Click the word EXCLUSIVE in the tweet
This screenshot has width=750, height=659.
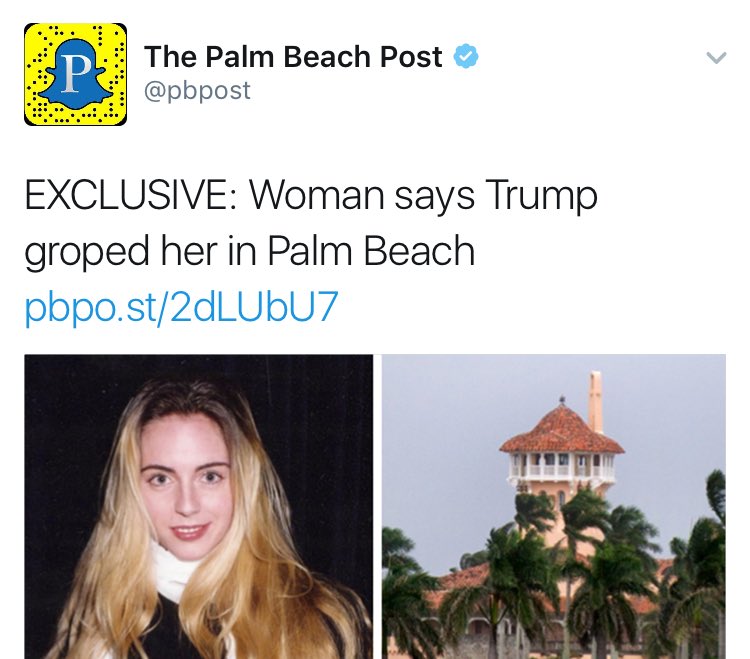pyautogui.click(x=126, y=195)
